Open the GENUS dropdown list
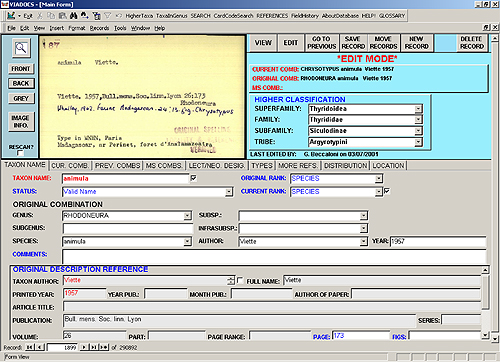The height and width of the screenshot is (362, 500). tap(188, 216)
